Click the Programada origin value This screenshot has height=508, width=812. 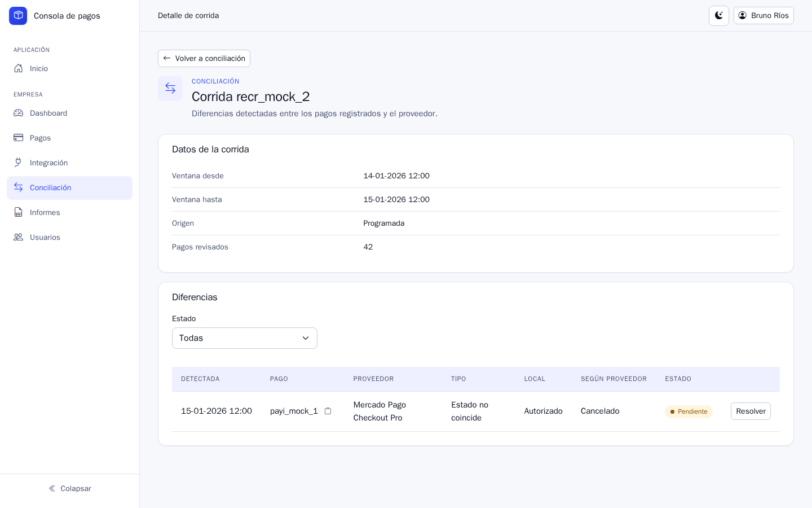click(383, 224)
